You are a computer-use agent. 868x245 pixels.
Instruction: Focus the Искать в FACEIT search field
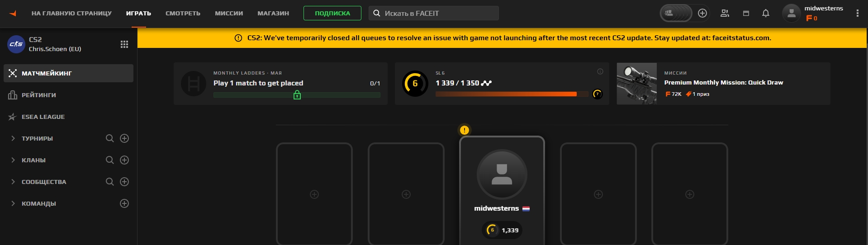coord(434,13)
